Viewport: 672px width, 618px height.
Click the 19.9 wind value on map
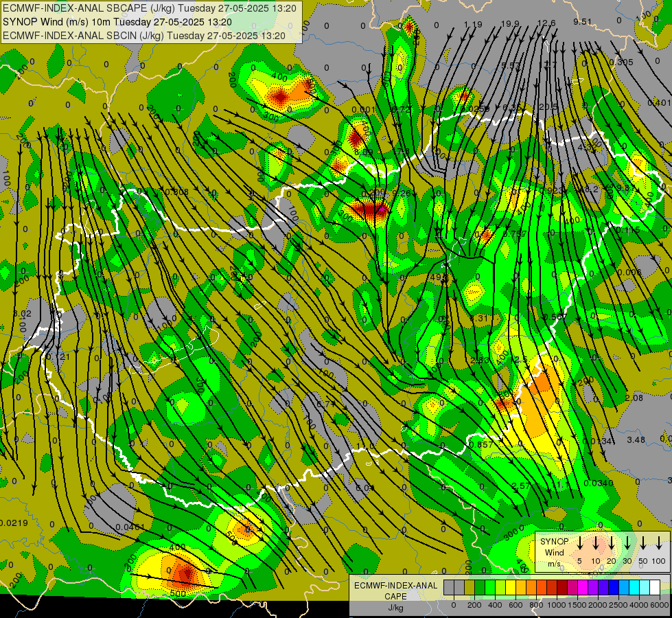point(509,23)
